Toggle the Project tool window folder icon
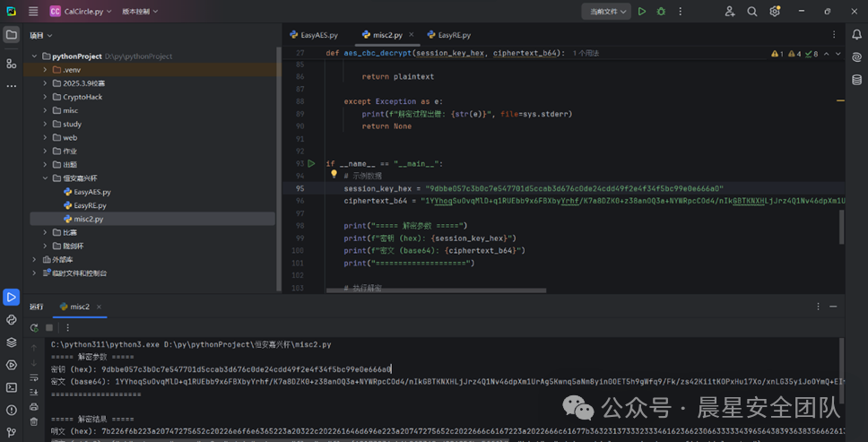 11,35
